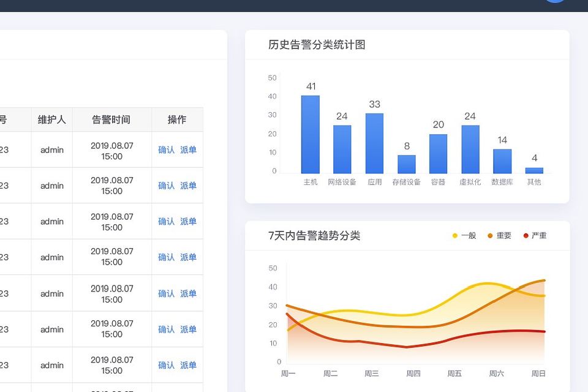
Task: Click 周二 on the trend chart axis
Action: tap(330, 374)
